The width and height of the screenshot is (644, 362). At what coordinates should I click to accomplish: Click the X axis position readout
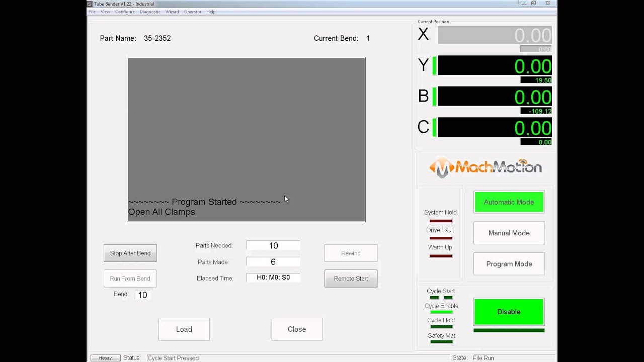pyautogui.click(x=495, y=35)
